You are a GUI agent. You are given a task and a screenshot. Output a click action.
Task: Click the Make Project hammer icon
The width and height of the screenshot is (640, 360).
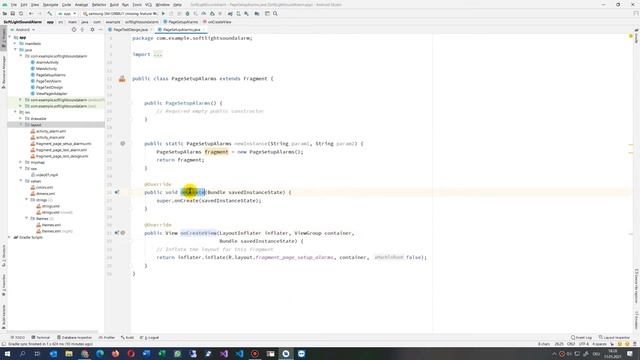(x=49, y=13)
